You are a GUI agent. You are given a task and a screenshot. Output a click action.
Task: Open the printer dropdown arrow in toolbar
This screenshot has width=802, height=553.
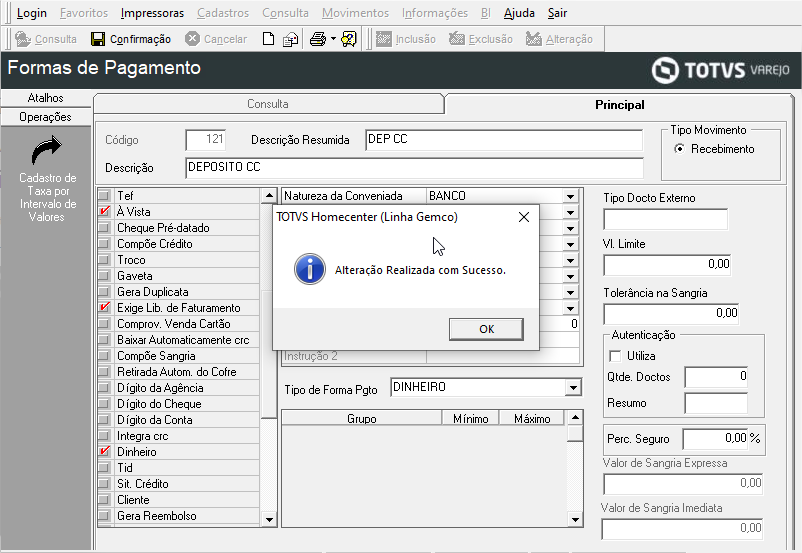tap(333, 39)
